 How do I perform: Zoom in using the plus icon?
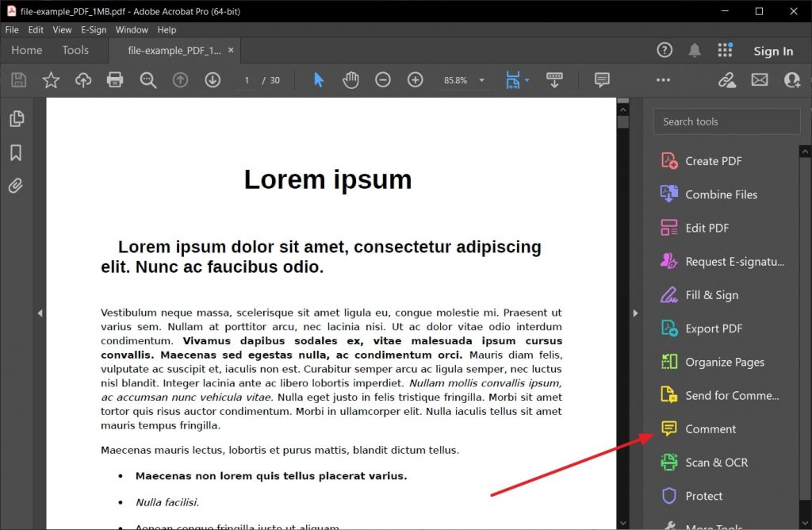pos(414,79)
